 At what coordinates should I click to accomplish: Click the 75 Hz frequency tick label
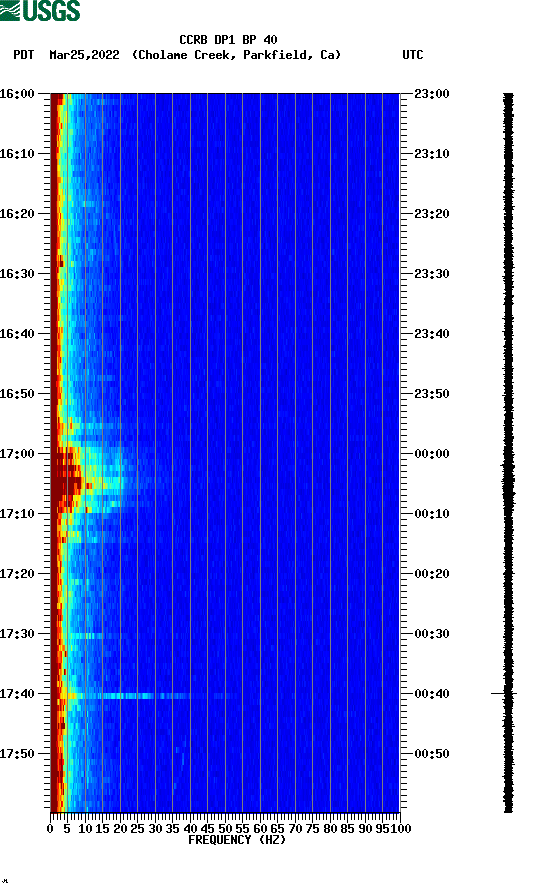(312, 829)
